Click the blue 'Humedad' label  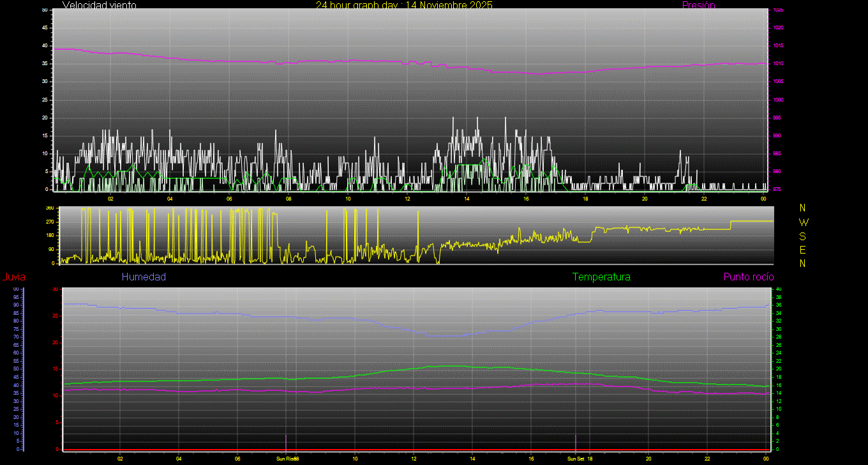click(x=144, y=277)
